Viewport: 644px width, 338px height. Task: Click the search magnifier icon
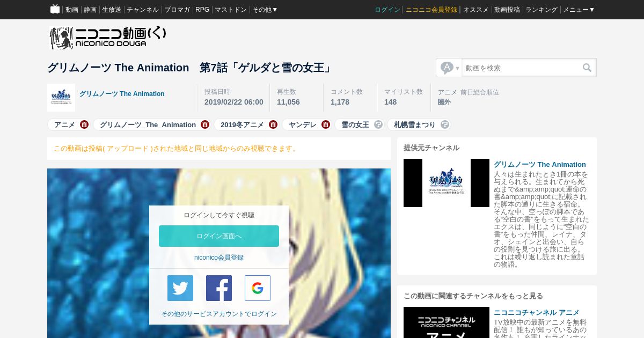(587, 68)
